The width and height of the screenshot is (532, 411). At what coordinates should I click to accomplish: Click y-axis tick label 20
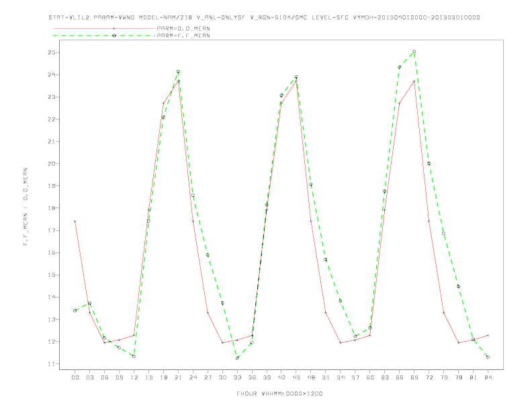point(52,163)
